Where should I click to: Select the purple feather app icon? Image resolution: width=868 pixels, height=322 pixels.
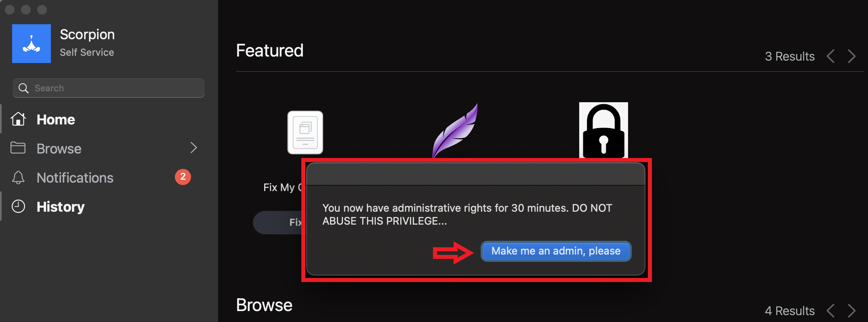[455, 130]
